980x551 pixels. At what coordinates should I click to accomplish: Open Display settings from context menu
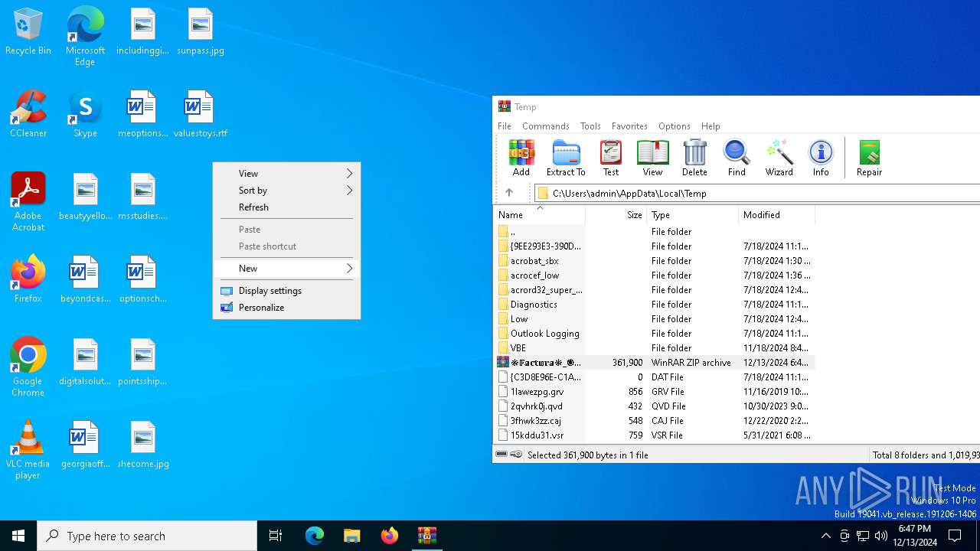pyautogui.click(x=286, y=291)
